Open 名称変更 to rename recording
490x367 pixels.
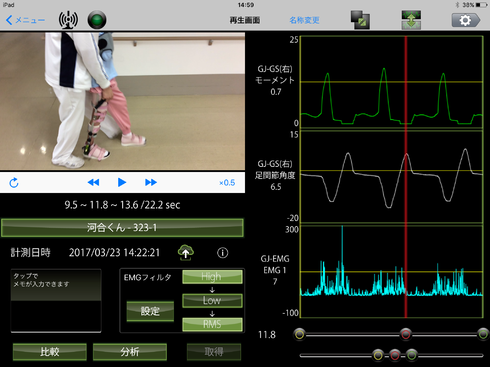(304, 20)
